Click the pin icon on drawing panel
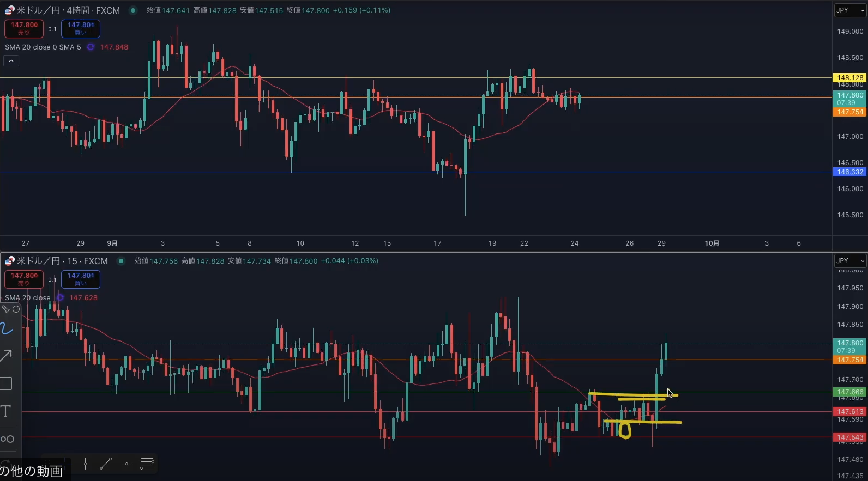Image resolution: width=868 pixels, height=481 pixels. (x=5, y=309)
